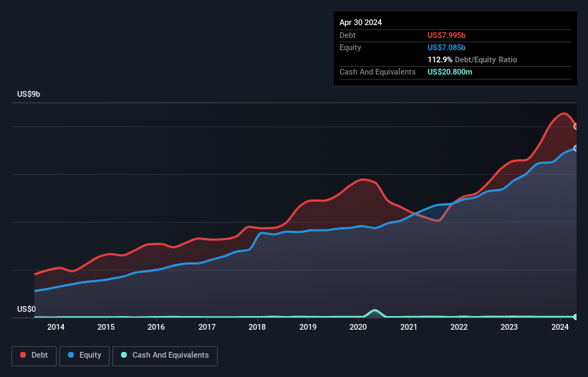This screenshot has width=588, height=377.
Task: Click Cash And Equivalents label in tooltip
Action: [377, 72]
